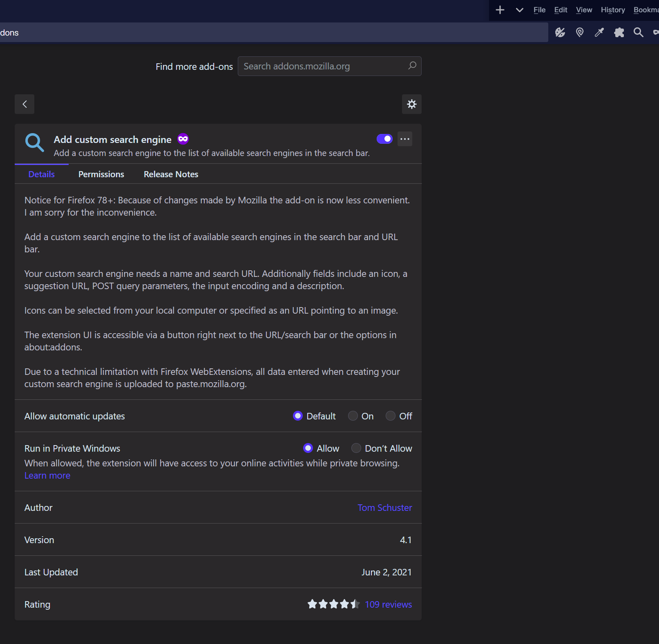Open a new tab with the plus icon
Image resolution: width=659 pixels, height=644 pixels.
[x=500, y=10]
